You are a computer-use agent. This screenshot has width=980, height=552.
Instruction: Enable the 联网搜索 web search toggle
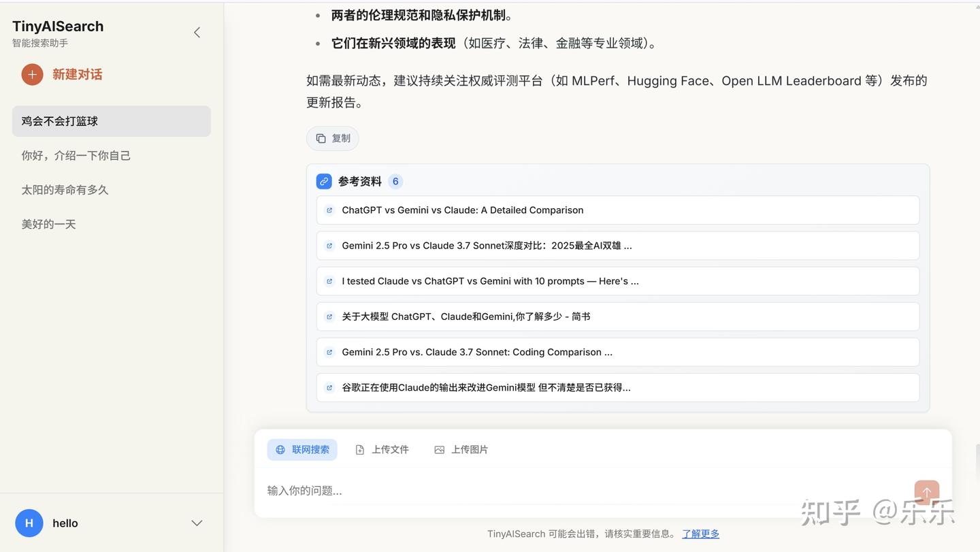301,449
